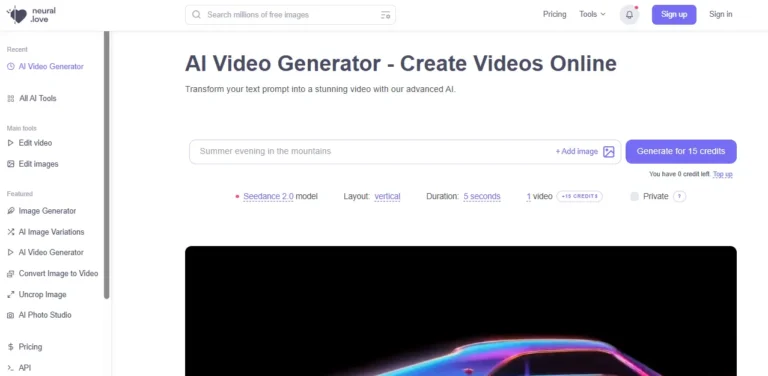Open Convert Image to Video
This screenshot has height=376, width=768.
[x=58, y=274]
